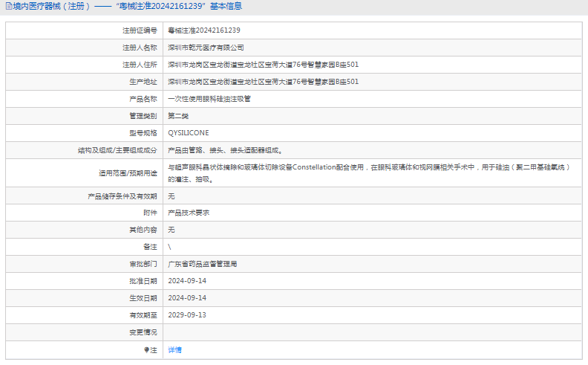Click the 备注 label
This screenshot has height=365, width=588.
(150, 247)
